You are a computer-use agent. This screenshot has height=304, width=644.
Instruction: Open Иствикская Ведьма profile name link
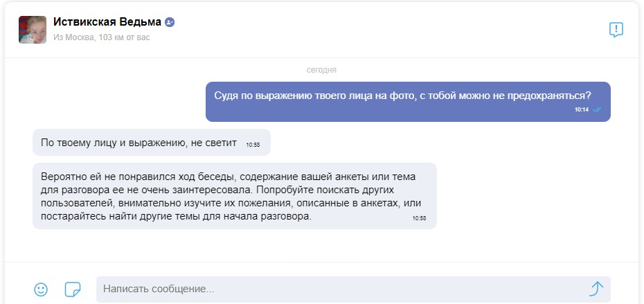pos(107,22)
